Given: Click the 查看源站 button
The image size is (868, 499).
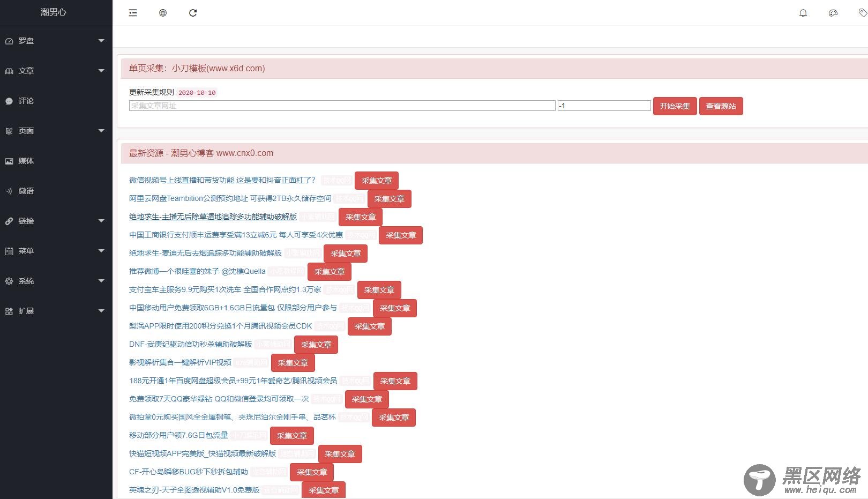Looking at the screenshot, I should 721,106.
